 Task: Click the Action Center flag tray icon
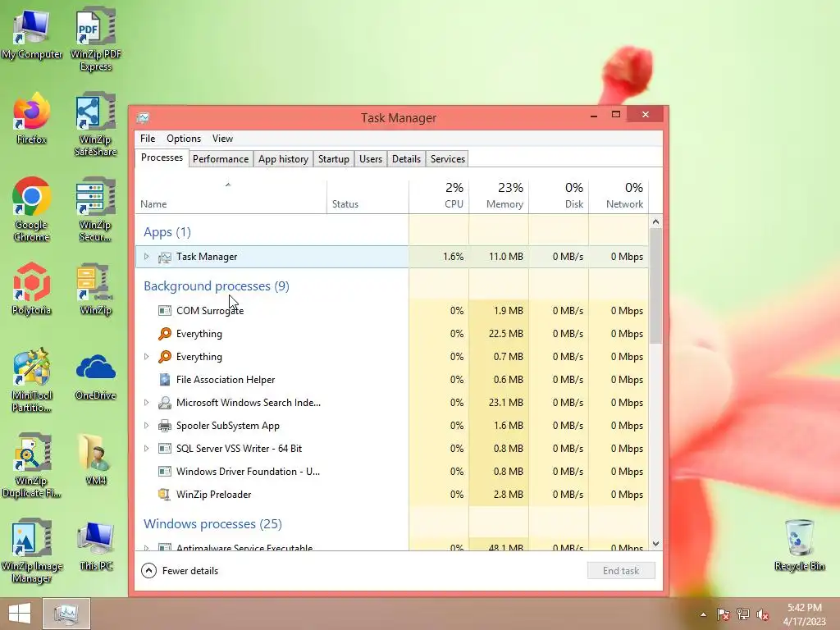[723, 614]
